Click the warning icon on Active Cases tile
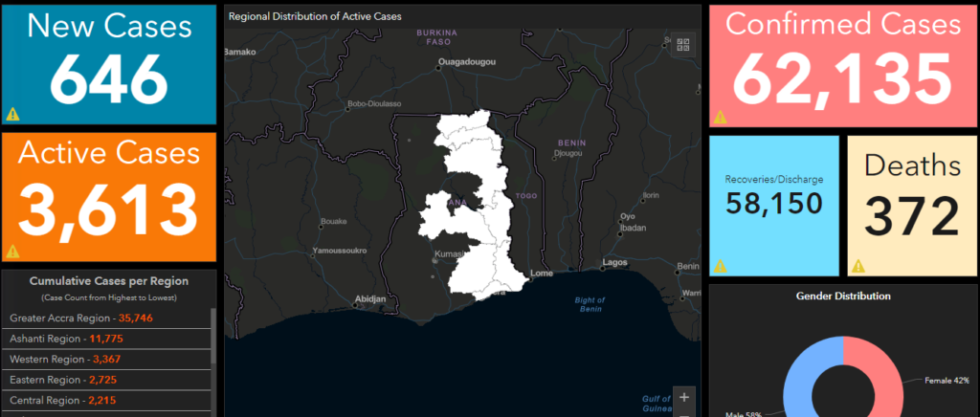980x417 pixels. click(12, 252)
